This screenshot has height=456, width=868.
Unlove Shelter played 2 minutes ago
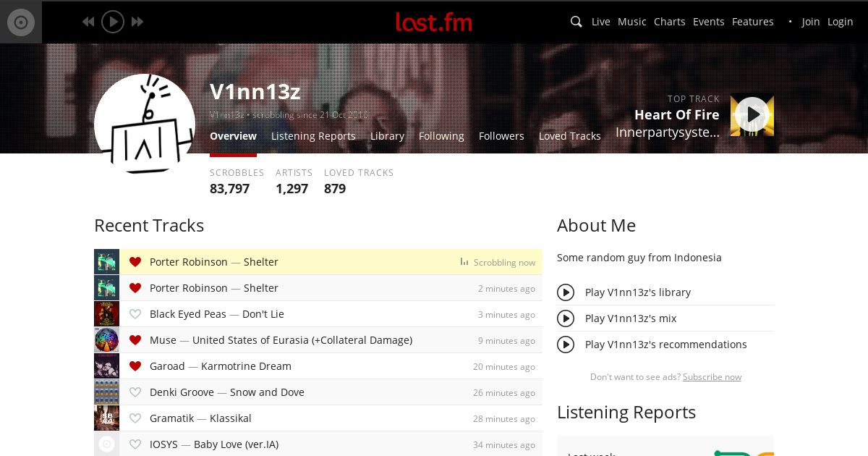135,288
